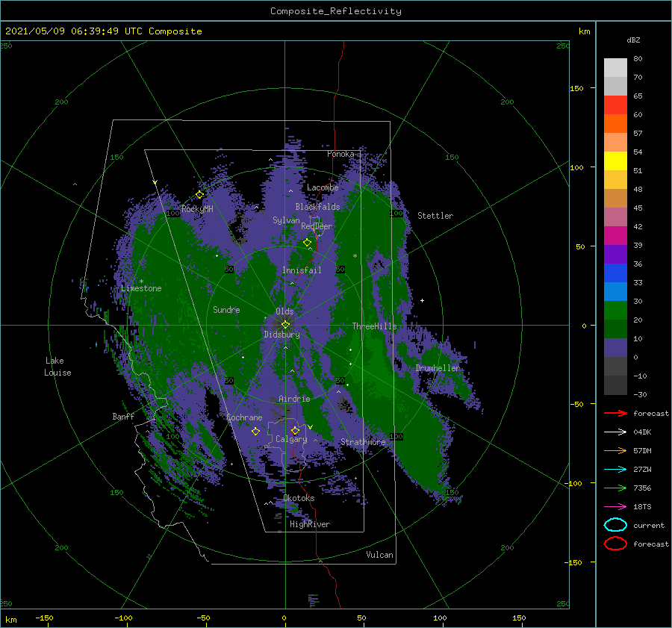Click the Banff label

(x=123, y=416)
